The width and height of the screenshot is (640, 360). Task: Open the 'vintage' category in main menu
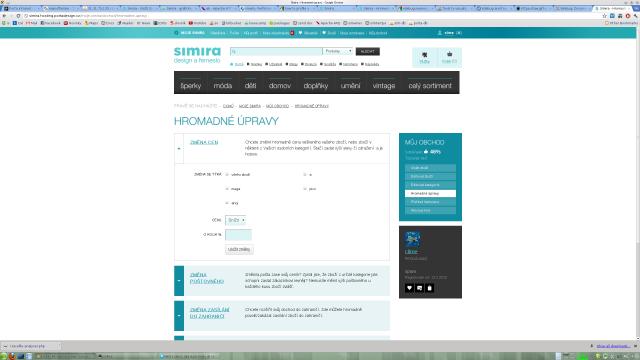(x=384, y=85)
